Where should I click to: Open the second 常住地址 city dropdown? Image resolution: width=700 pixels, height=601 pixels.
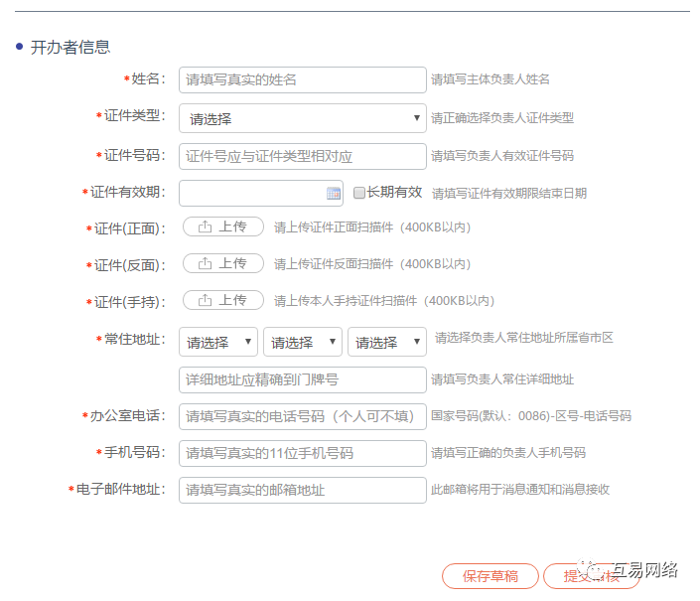click(x=302, y=342)
